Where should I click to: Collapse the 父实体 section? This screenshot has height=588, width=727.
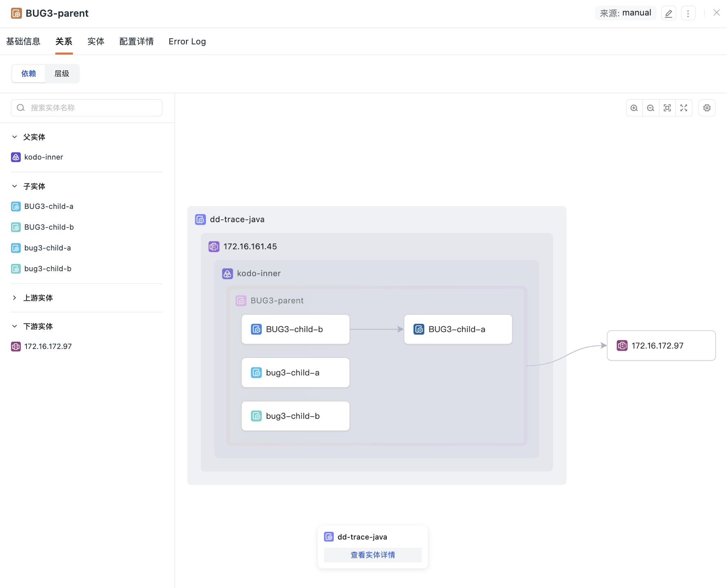(15, 137)
